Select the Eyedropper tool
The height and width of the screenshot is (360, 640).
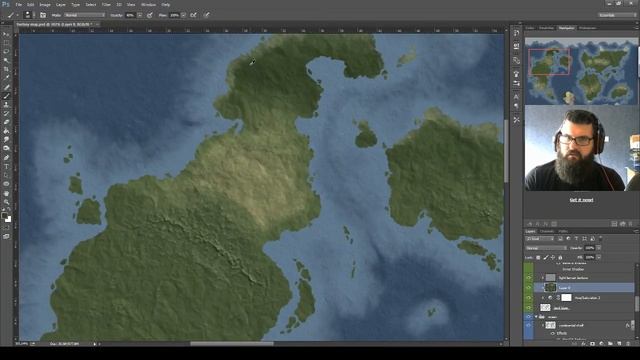pos(6,78)
